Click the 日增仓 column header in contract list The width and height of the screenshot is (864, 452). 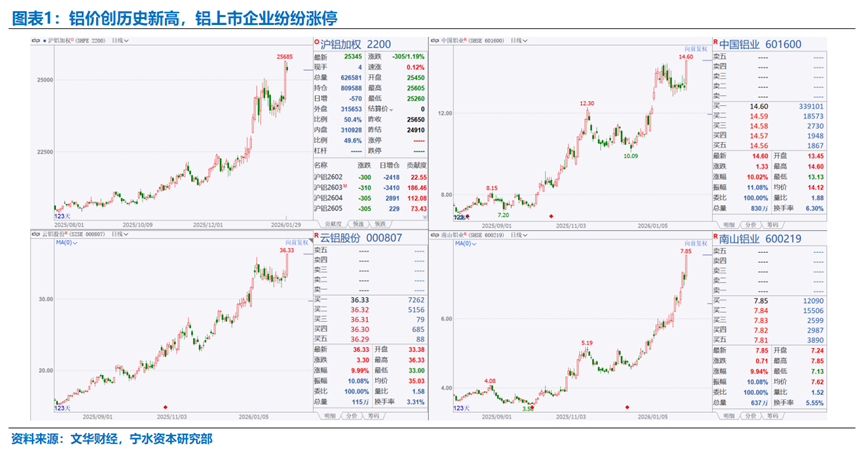point(390,165)
